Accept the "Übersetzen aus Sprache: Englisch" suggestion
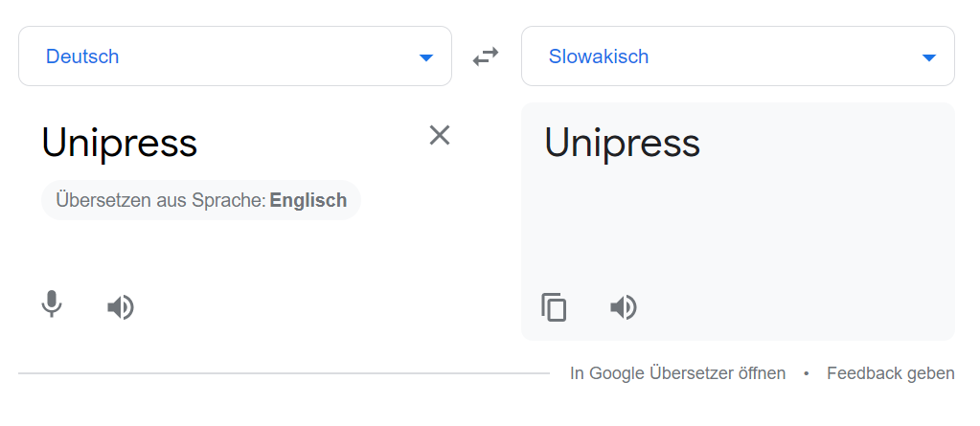This screenshot has width=980, height=426. [x=201, y=200]
